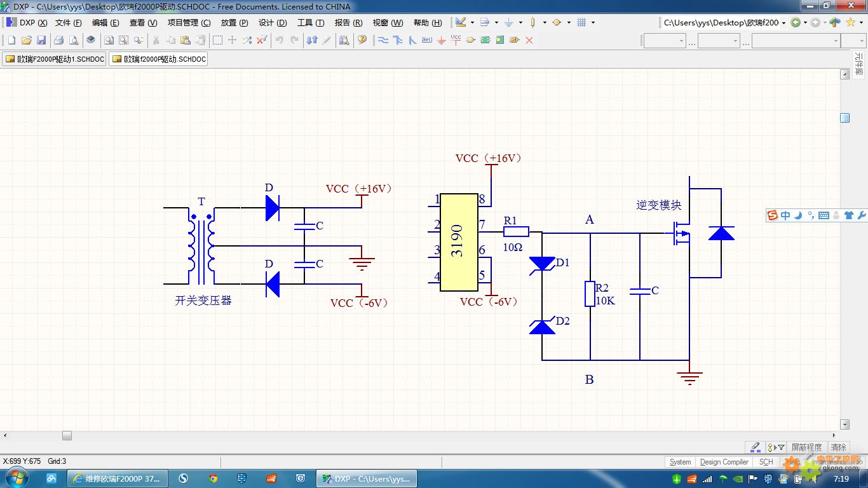This screenshot has width=868, height=488.
Task: Switch to the 欧瑞f2000P驱动.SCHDOC tab
Action: [x=159, y=59]
